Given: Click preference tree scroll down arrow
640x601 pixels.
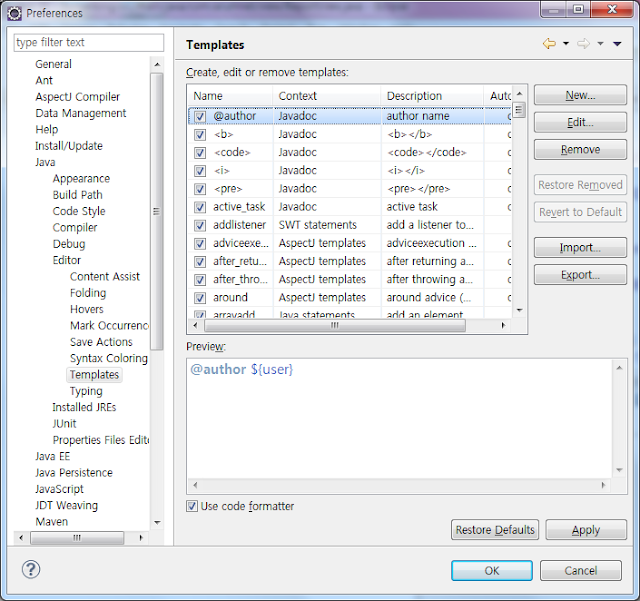Looking at the screenshot, I should pos(157,523).
